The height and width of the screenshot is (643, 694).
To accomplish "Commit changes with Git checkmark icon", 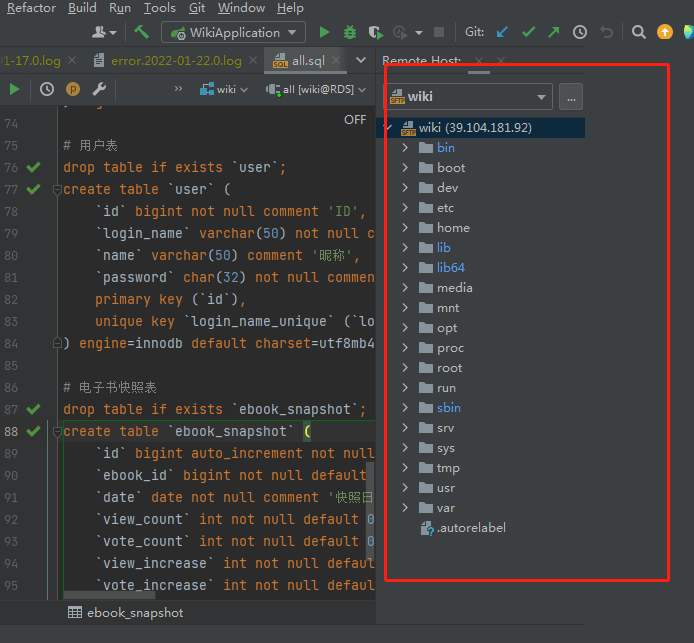I will (528, 32).
